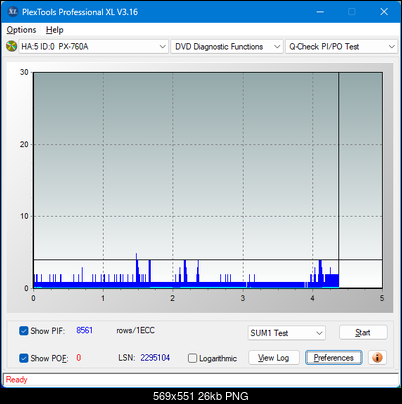402x404 pixels.
Task: Click the PIF value 8561
Action: point(85,330)
